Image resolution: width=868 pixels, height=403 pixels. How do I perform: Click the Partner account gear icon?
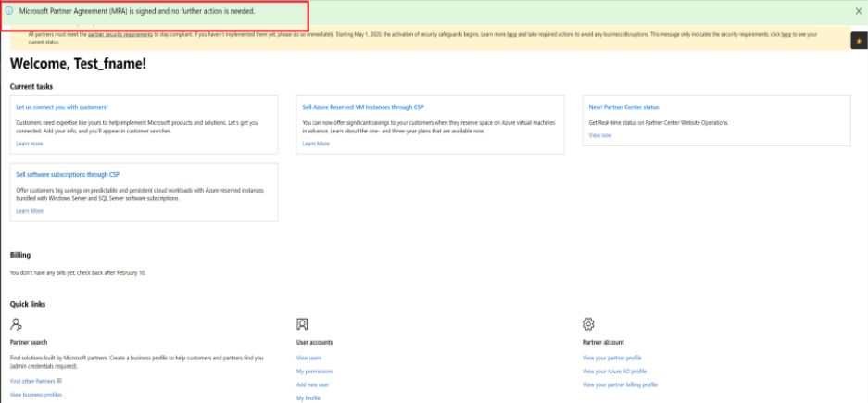coord(588,324)
